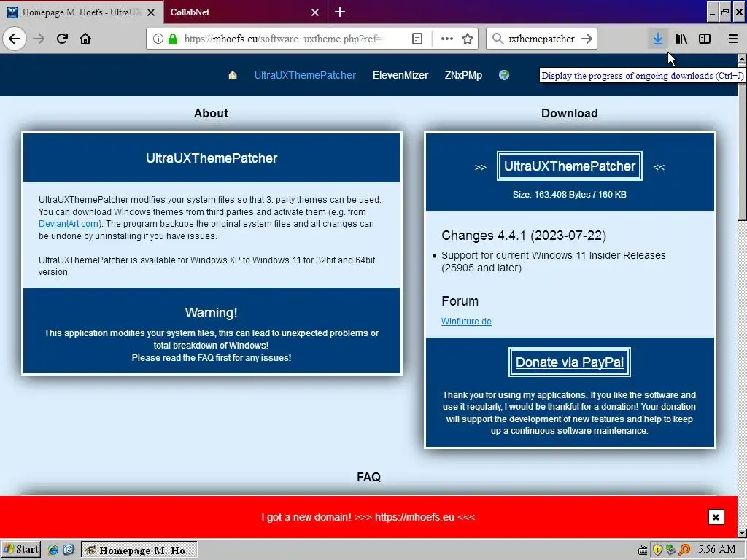Click the Warning! heading text
Screen dimensions: 747x560
(211, 313)
